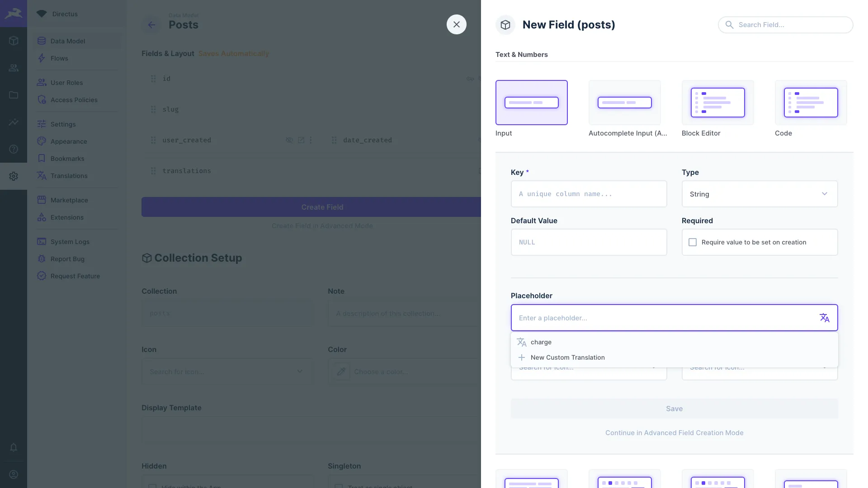
Task: Check Require value to be set on creation
Action: point(693,242)
